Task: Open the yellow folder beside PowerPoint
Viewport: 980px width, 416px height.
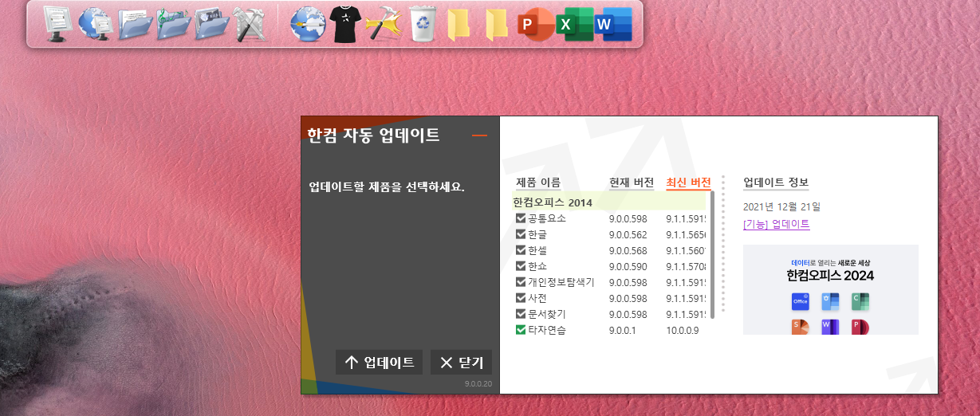Action: [x=496, y=25]
